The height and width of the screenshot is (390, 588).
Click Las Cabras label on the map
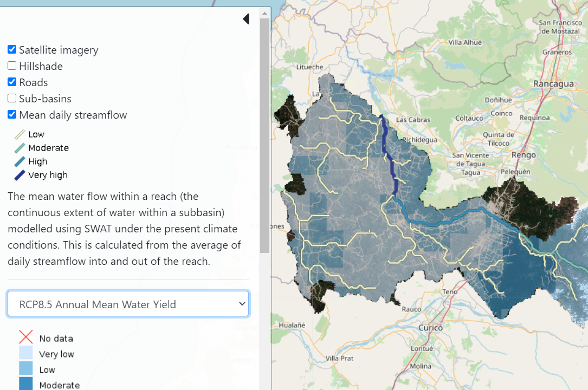click(413, 120)
